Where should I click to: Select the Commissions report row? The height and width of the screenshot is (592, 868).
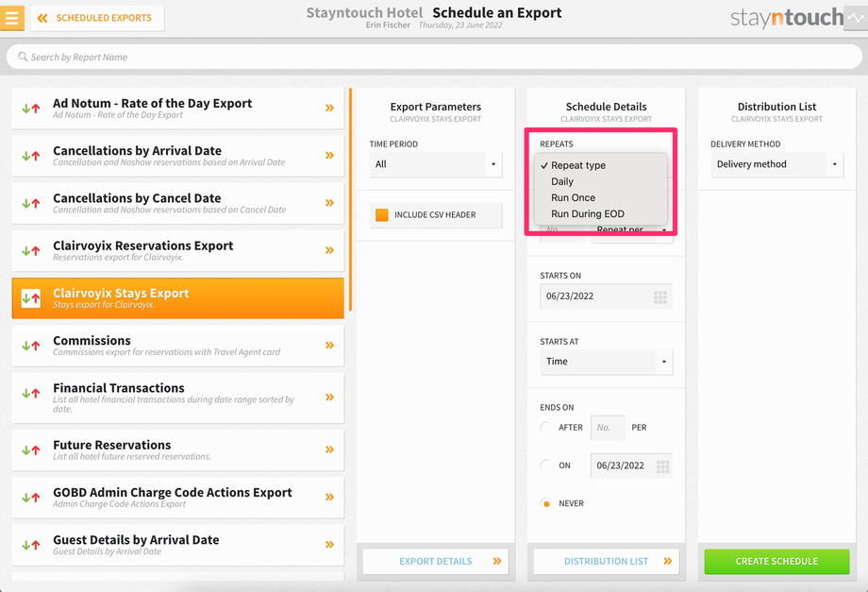[x=177, y=346]
